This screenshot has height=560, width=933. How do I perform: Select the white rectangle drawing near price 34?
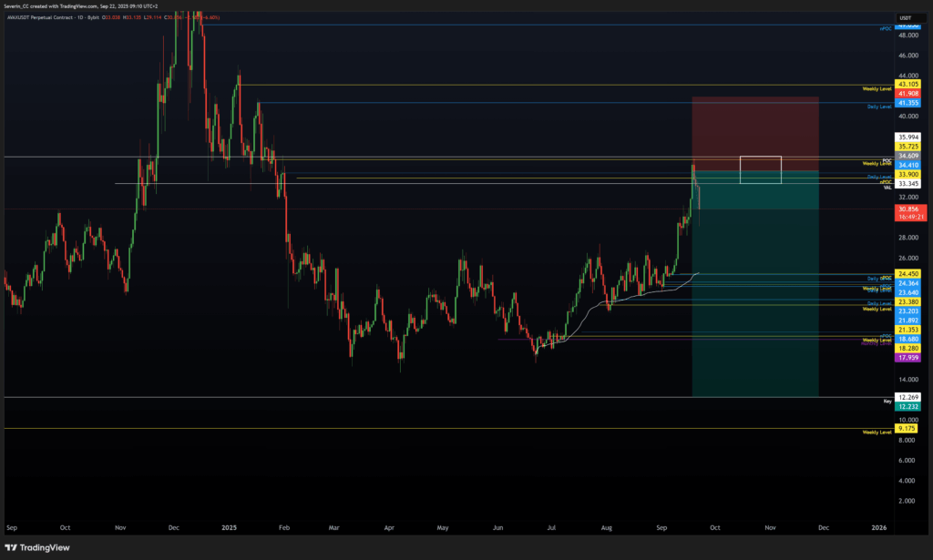click(761, 169)
